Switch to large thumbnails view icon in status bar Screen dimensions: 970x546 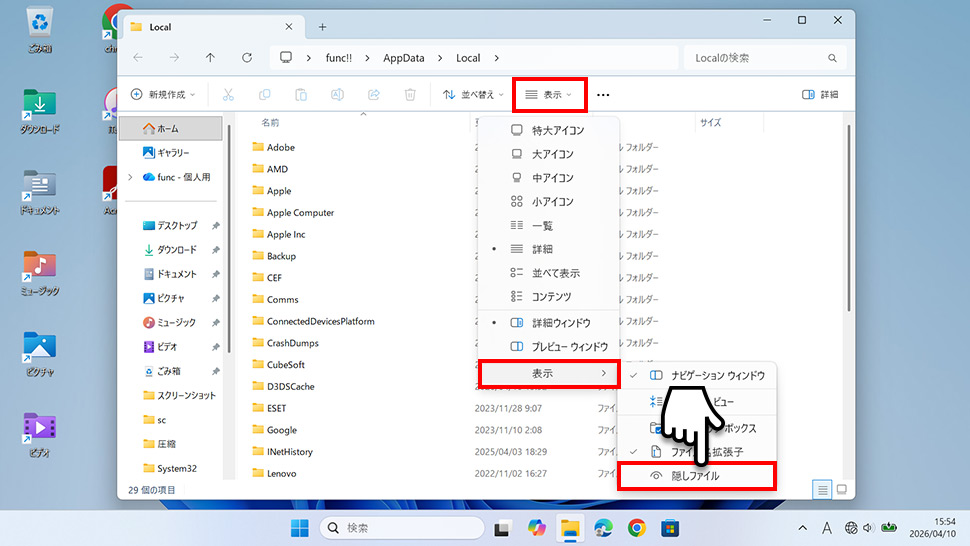[842, 490]
